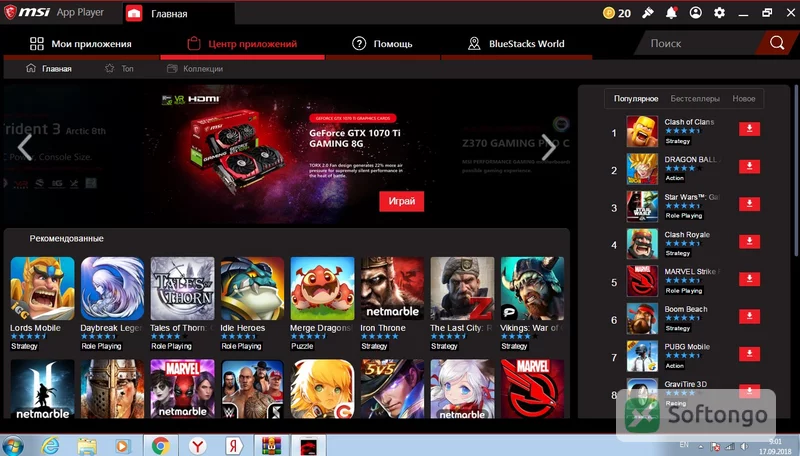This screenshot has width=800, height=456.
Task: Open the user account icon
Action: tap(695, 13)
